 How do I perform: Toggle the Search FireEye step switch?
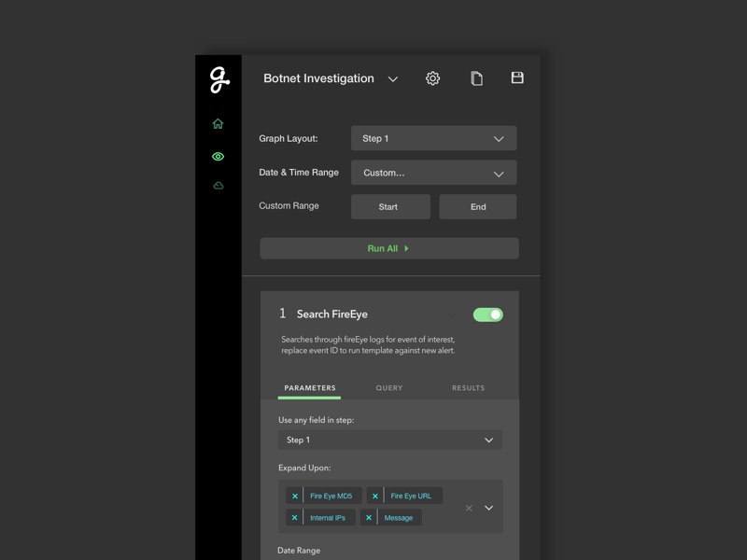(x=487, y=315)
